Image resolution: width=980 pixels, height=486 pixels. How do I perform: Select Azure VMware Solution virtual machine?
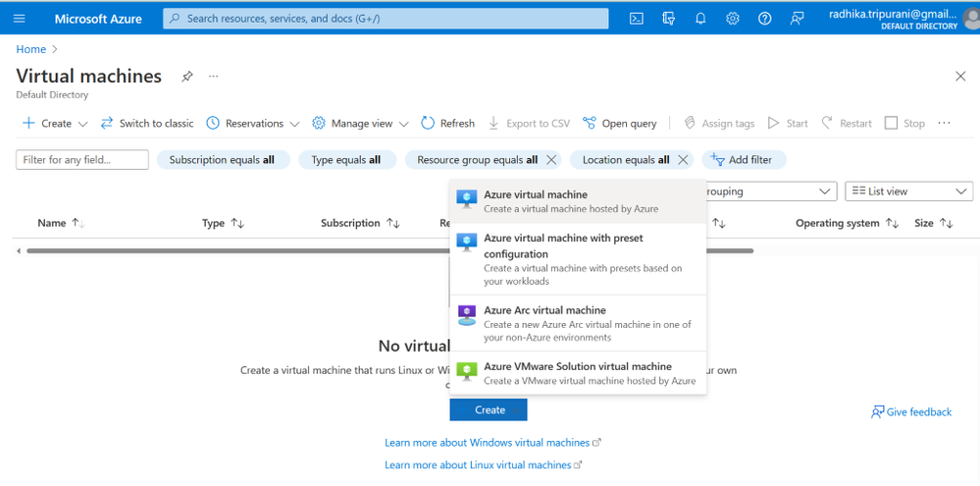(x=578, y=373)
